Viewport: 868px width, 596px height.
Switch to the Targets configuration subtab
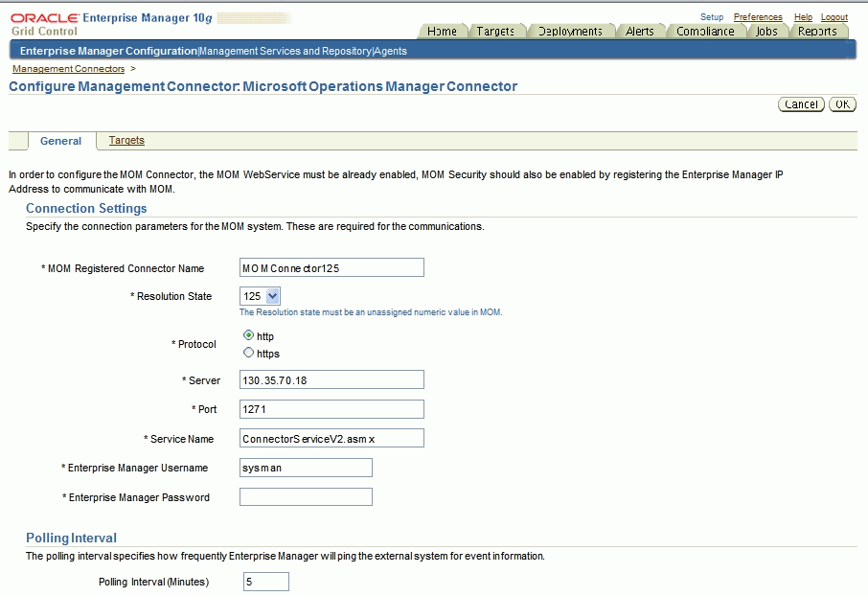126,140
